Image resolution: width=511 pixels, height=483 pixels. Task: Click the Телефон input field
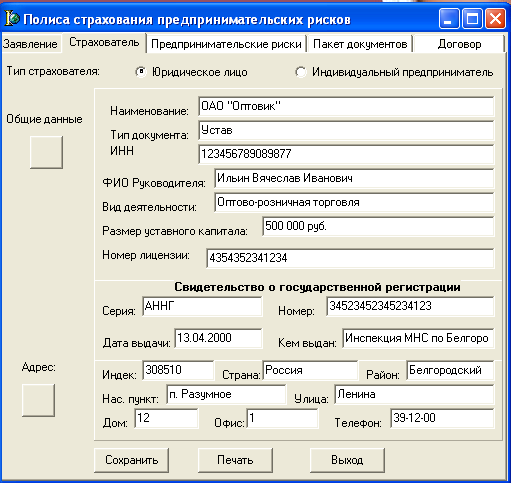pyautogui.click(x=442, y=418)
